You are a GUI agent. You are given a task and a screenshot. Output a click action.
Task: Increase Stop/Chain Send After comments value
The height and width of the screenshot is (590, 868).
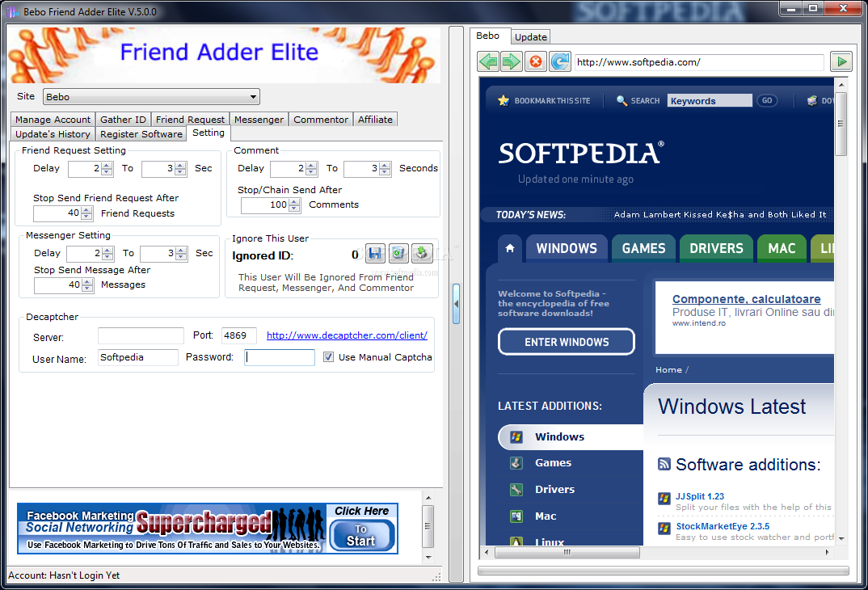coord(294,201)
